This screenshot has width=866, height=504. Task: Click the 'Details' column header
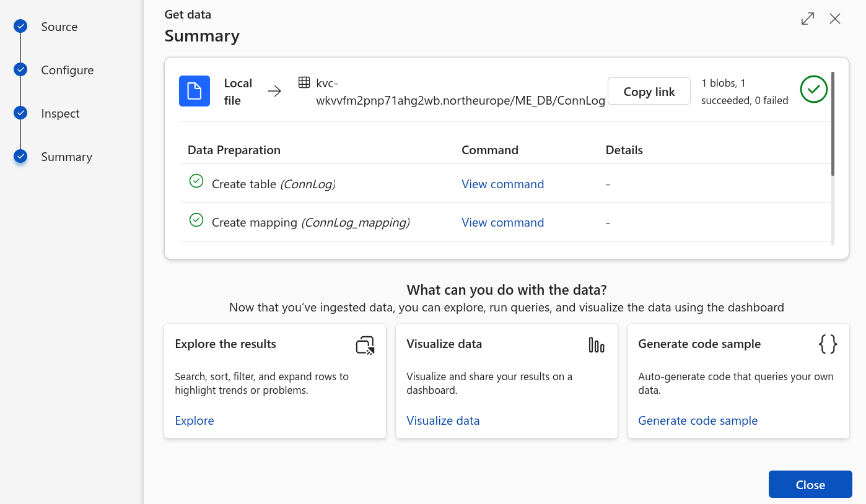624,150
